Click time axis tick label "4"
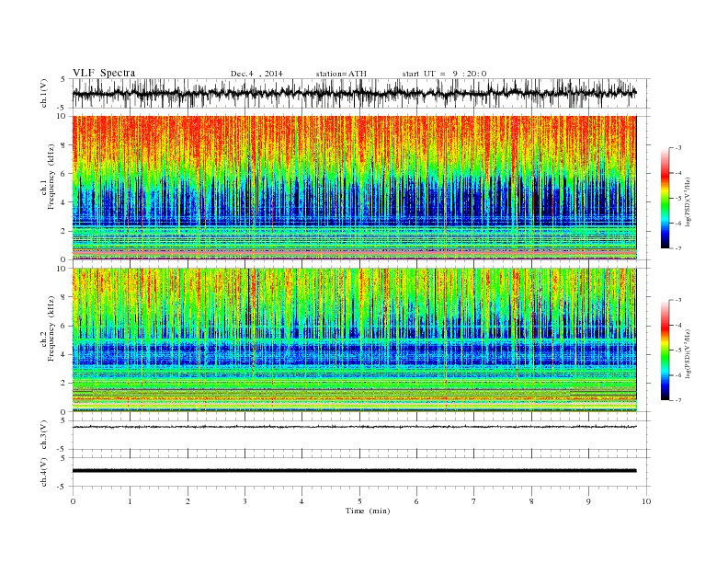728x563 pixels. 301,501
